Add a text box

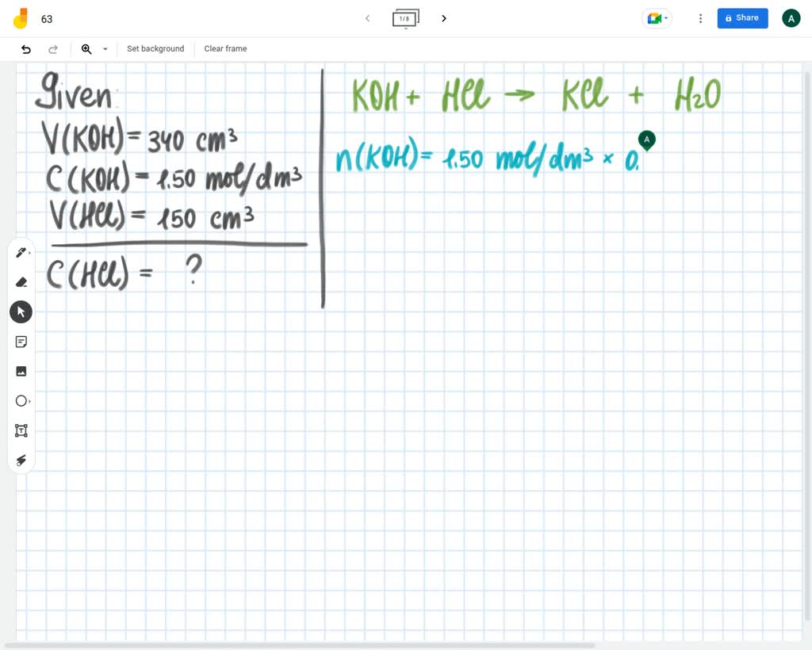tap(21, 430)
